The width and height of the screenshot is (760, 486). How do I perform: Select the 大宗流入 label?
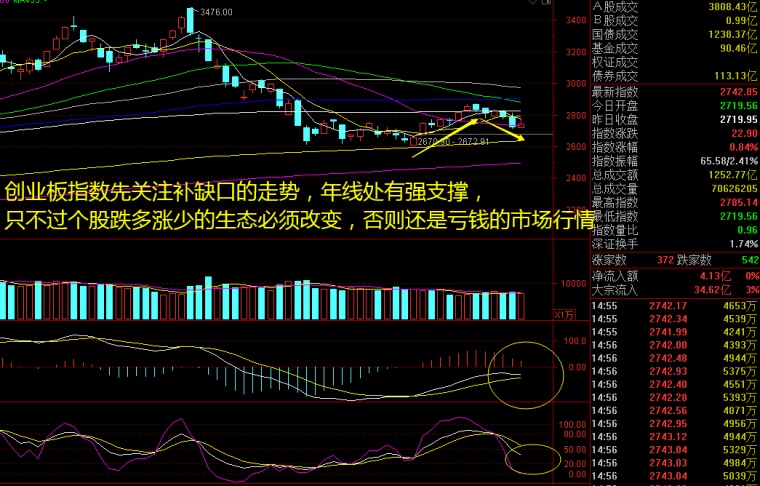[x=615, y=290]
